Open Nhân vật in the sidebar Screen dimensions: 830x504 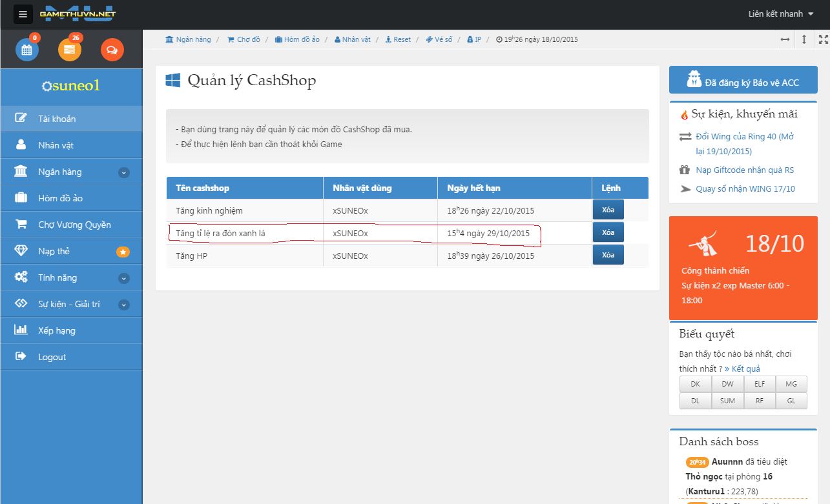(x=56, y=145)
